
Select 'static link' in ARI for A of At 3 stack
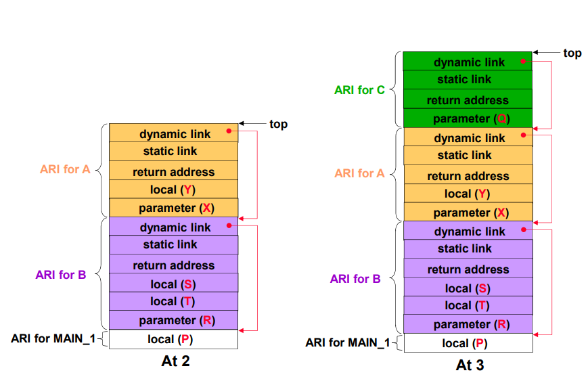tap(468, 155)
